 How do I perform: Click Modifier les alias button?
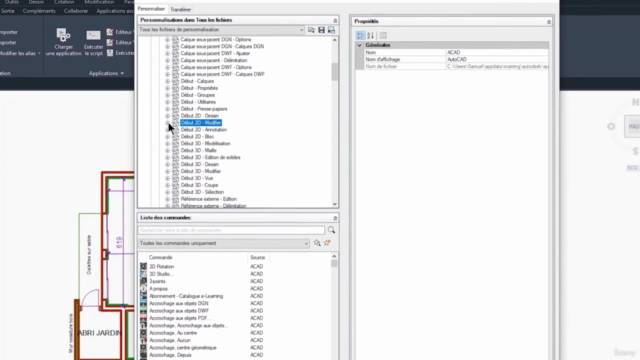click(x=20, y=53)
